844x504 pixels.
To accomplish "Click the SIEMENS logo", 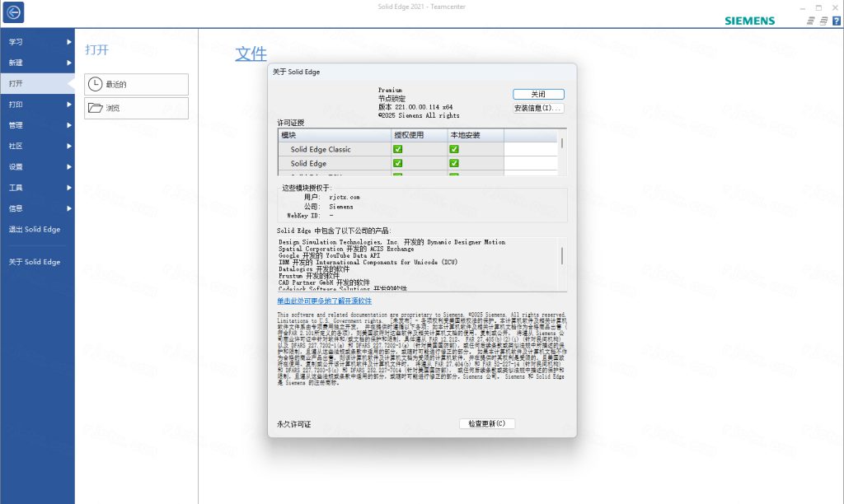I will 748,20.
